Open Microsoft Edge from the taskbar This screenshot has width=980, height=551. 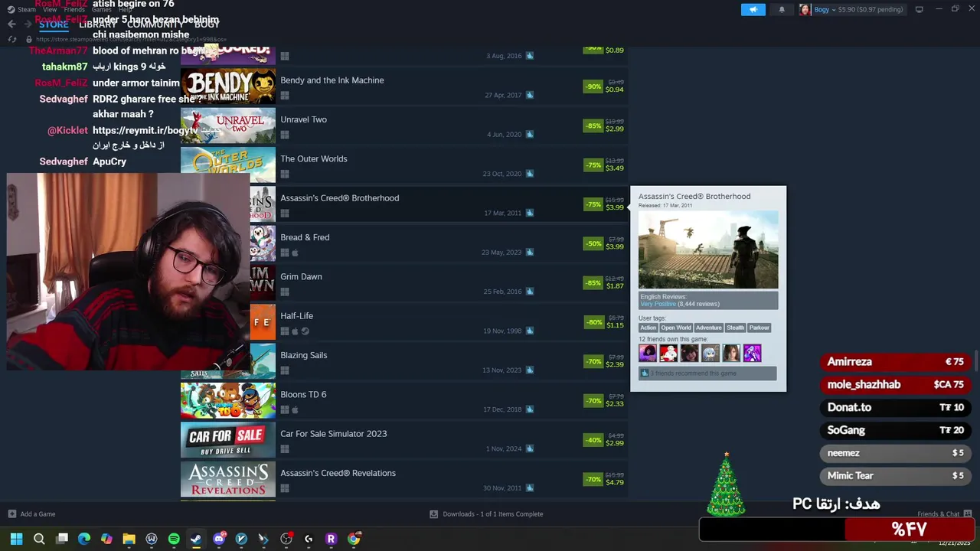[84, 539]
